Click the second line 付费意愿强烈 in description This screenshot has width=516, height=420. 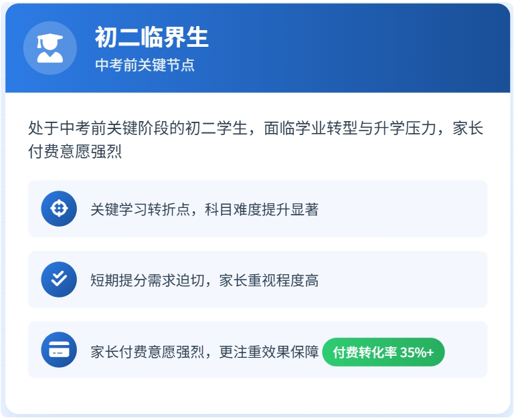click(75, 152)
